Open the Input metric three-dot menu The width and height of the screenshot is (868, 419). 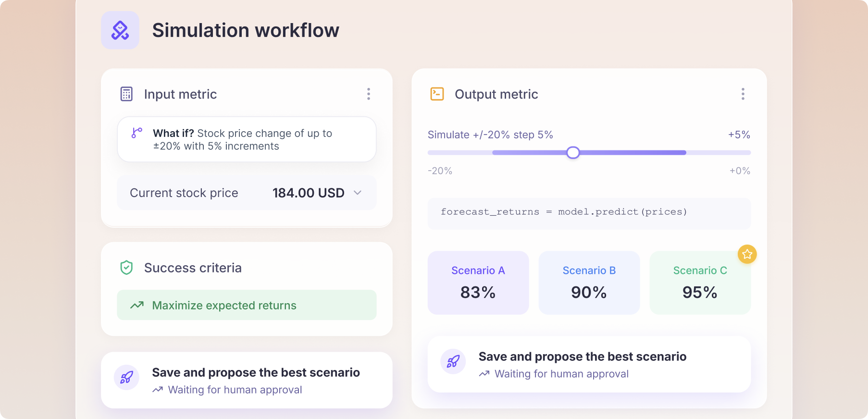369,94
